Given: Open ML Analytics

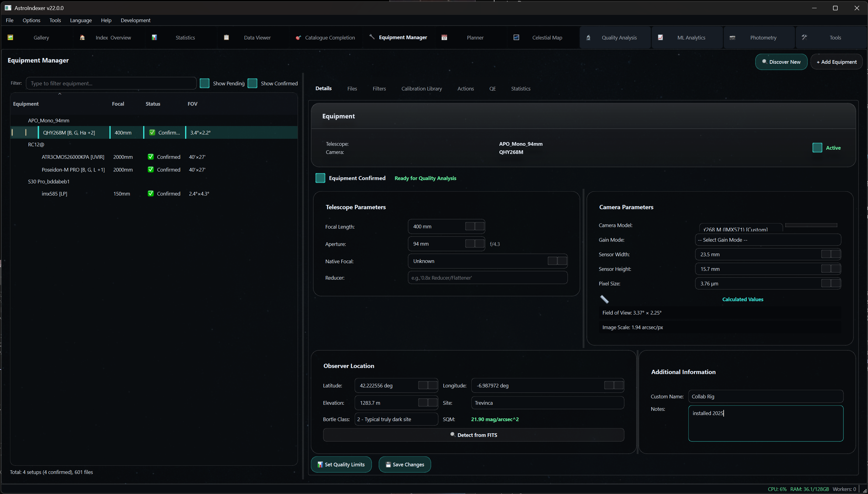Looking at the screenshot, I should coord(691,37).
